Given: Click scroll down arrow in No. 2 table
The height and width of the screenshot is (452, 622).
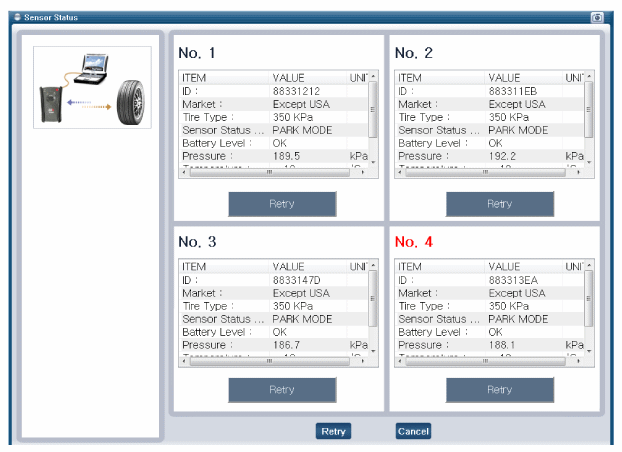Looking at the screenshot, I should pos(589,163).
